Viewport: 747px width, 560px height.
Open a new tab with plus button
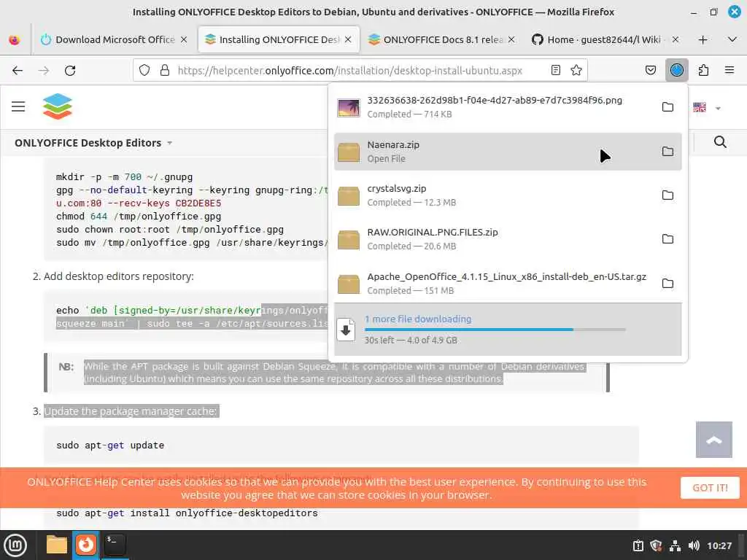(703, 40)
